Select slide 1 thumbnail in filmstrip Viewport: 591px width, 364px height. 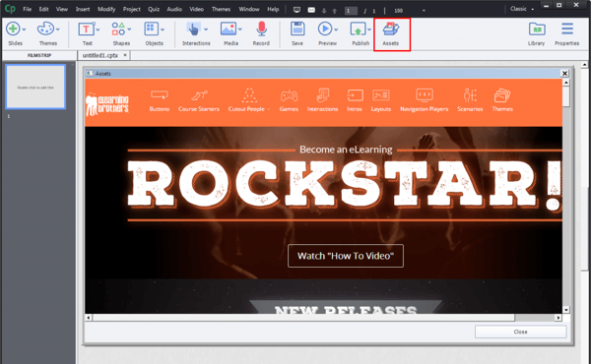click(35, 87)
